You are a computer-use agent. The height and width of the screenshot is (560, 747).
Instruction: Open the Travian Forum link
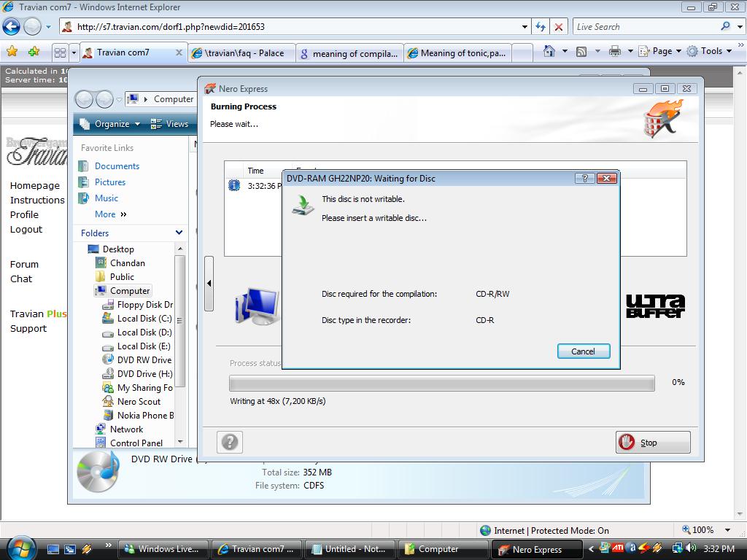click(24, 264)
